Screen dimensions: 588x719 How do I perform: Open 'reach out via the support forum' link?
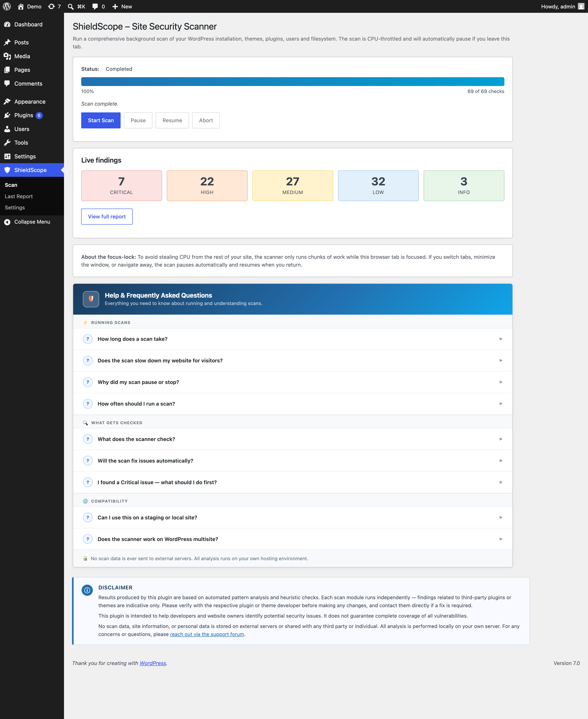pyautogui.click(x=207, y=634)
